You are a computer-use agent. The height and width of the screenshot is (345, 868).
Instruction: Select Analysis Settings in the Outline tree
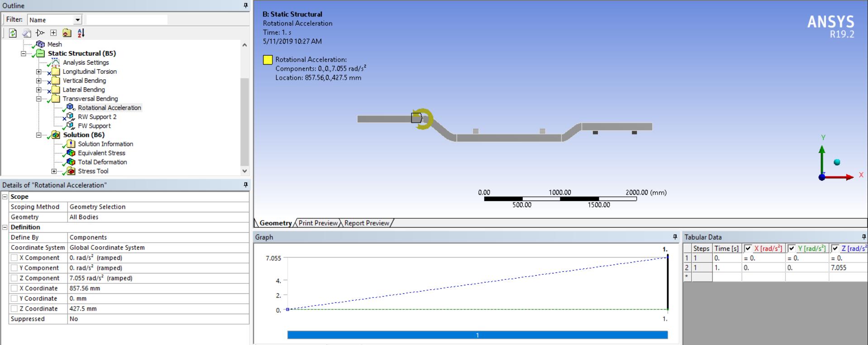pos(86,62)
